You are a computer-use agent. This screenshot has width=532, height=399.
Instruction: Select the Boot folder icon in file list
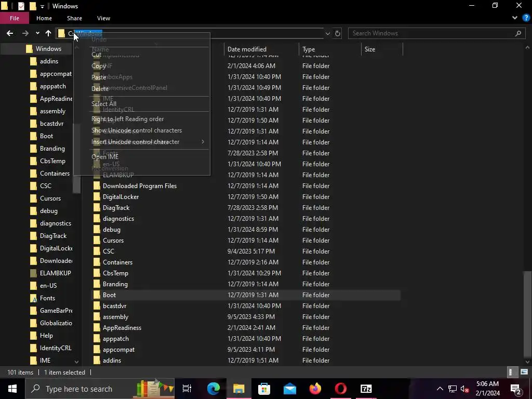coord(97,295)
